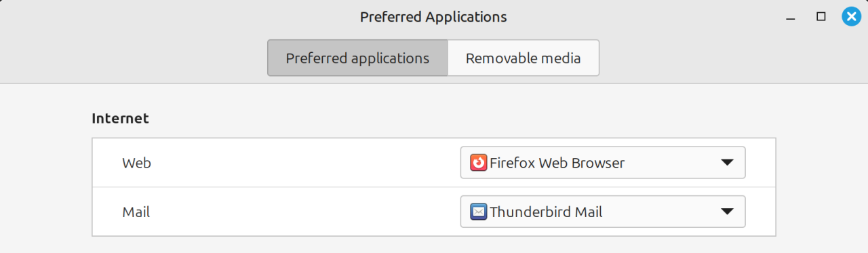Click blank space in the Mail row
The width and height of the screenshot is (868, 253).
(x=305, y=212)
